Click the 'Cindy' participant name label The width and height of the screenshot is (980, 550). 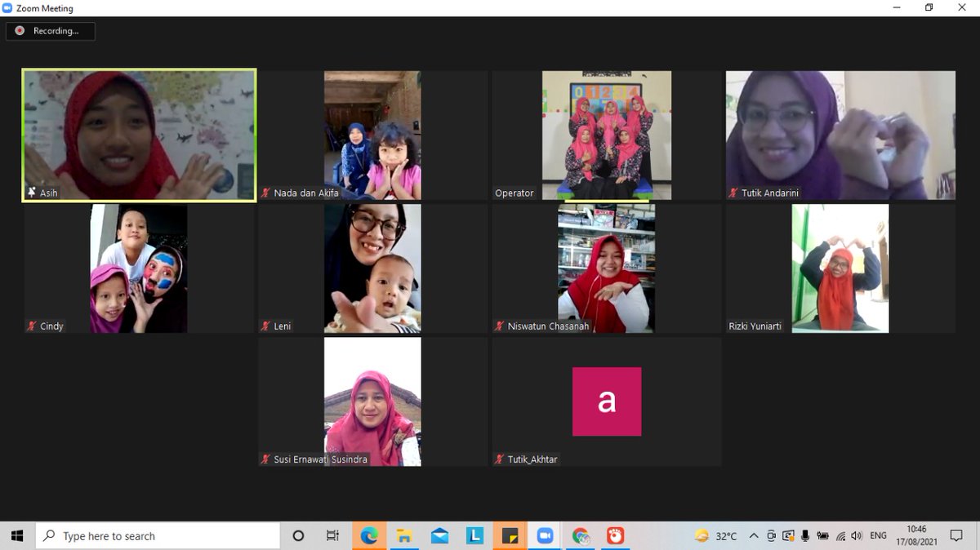coord(51,326)
